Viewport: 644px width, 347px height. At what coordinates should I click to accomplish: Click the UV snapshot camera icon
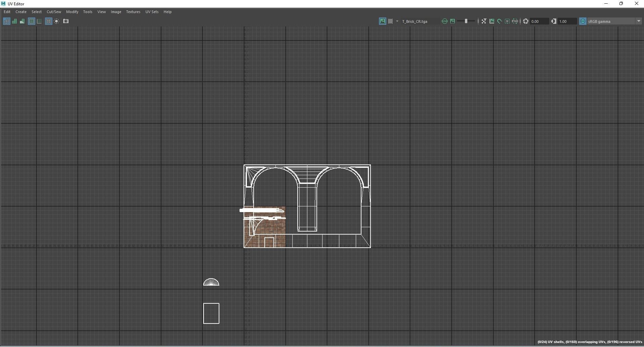click(x=66, y=21)
